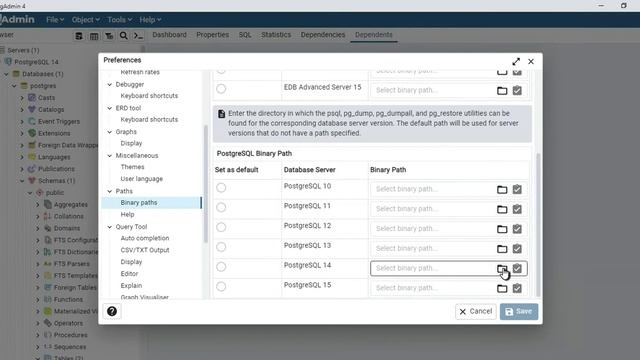The width and height of the screenshot is (640, 360).
Task: Save the preferences
Action: [x=519, y=311]
